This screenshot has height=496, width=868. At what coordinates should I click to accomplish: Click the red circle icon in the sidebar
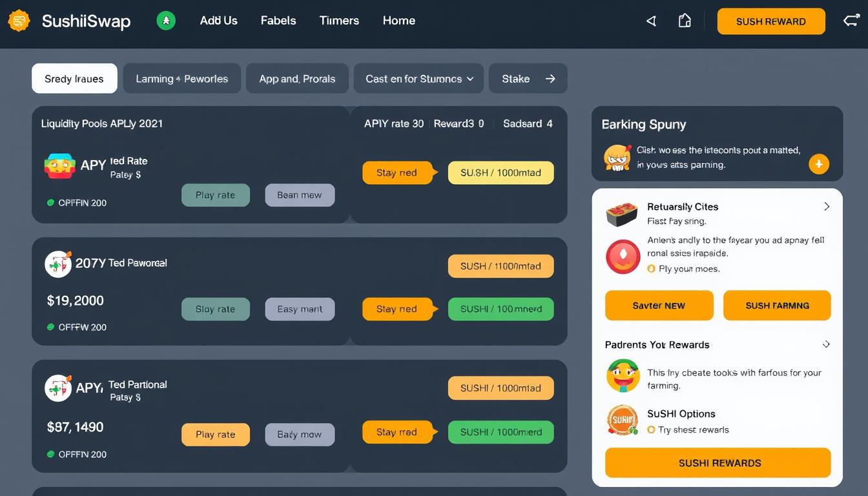[623, 256]
